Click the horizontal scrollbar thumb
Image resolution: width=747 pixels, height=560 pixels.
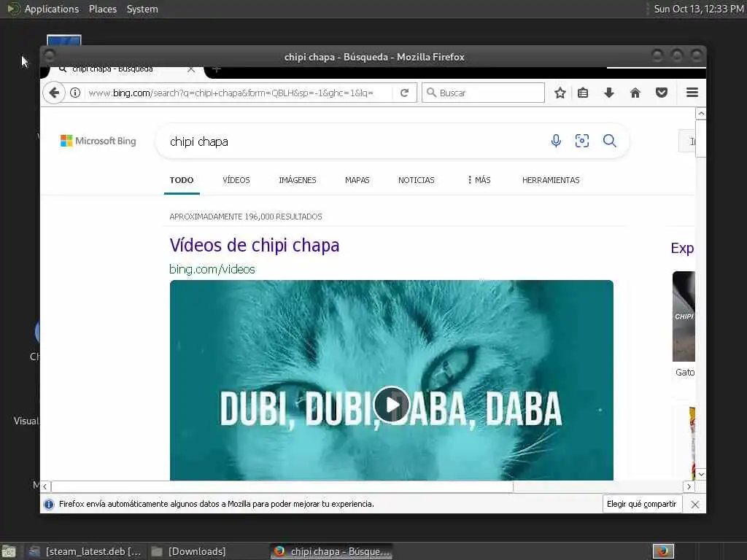point(282,486)
